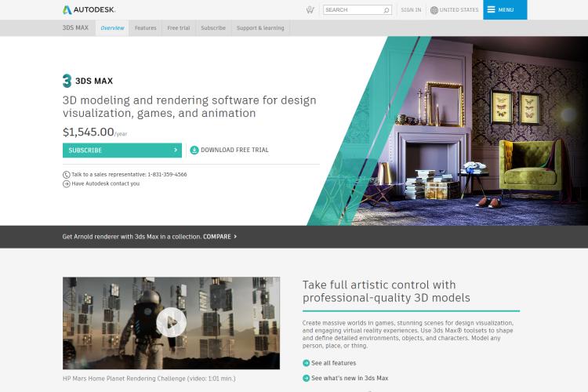Click the Autodesk logo

[89, 9]
